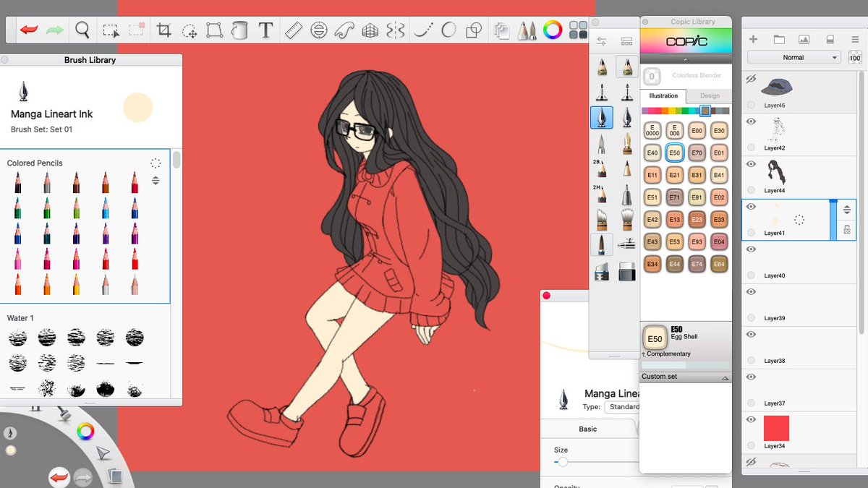Undo with the red arrow in top toolbar

coord(29,30)
